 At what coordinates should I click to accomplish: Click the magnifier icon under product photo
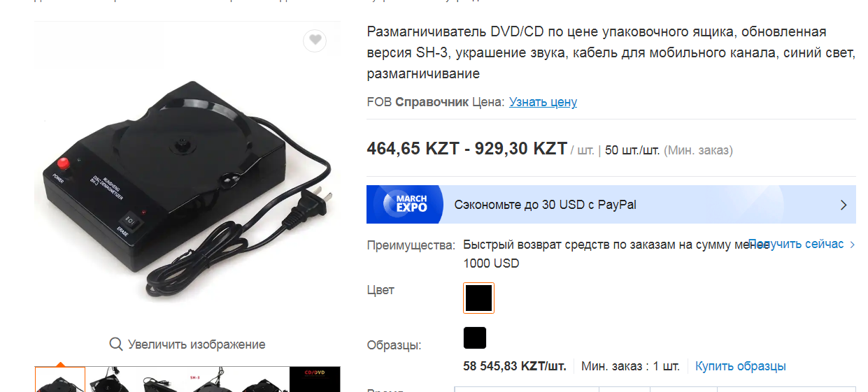(x=116, y=344)
